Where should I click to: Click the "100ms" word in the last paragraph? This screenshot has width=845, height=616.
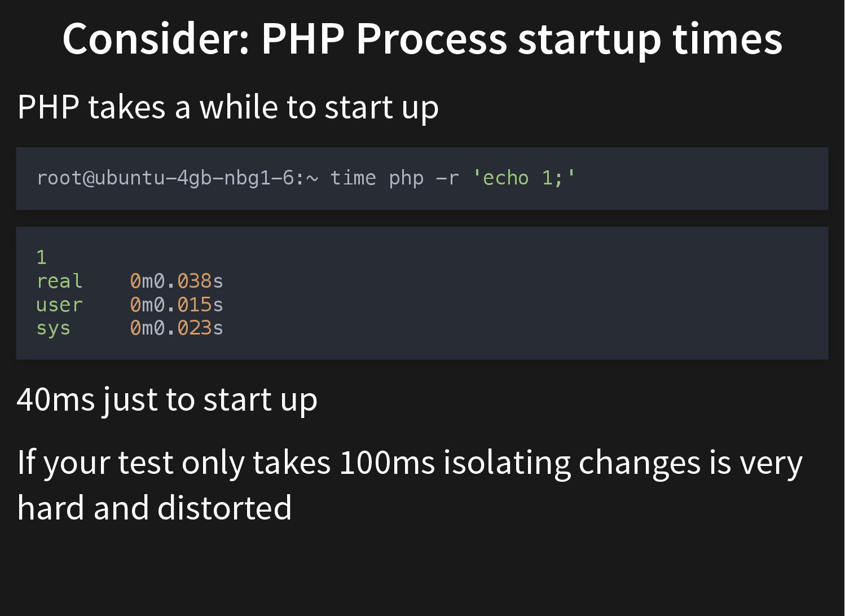[x=387, y=463]
